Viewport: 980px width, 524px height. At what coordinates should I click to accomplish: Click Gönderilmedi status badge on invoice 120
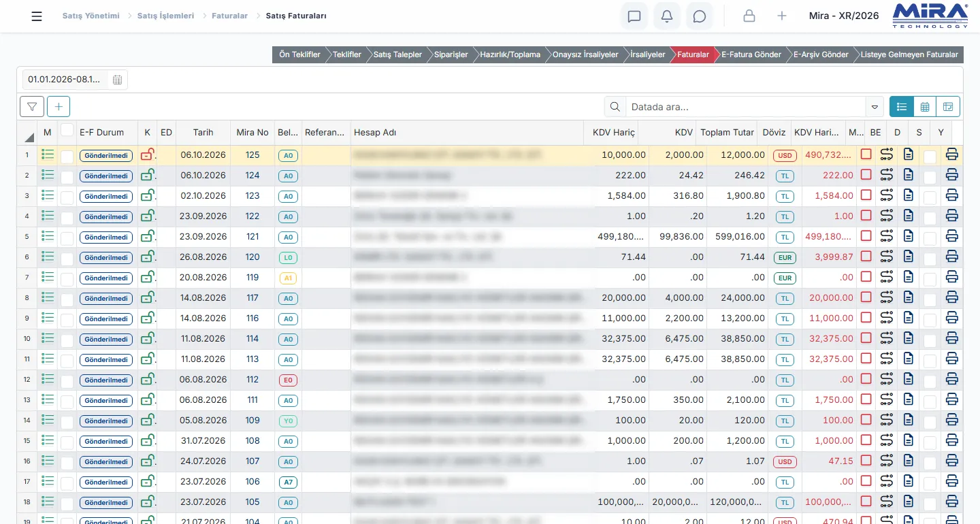coord(106,257)
